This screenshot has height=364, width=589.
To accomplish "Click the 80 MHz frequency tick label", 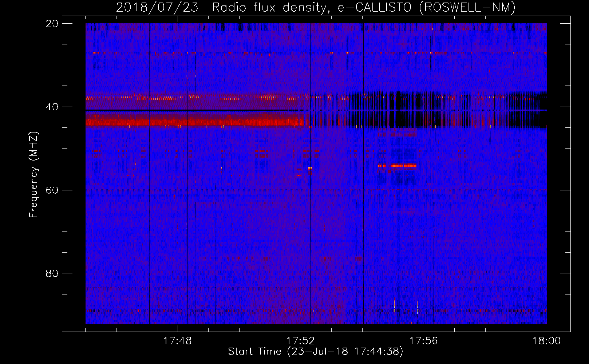I will click(x=52, y=273).
